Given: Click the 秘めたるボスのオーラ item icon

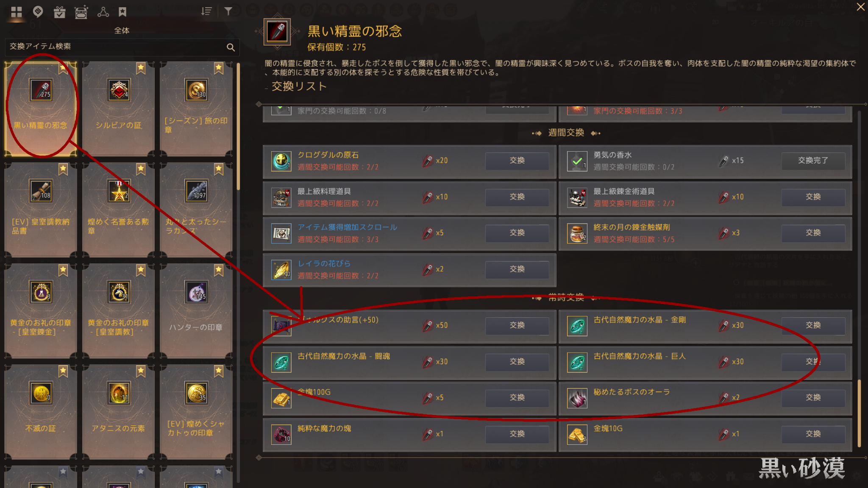Looking at the screenshot, I should (x=577, y=398).
